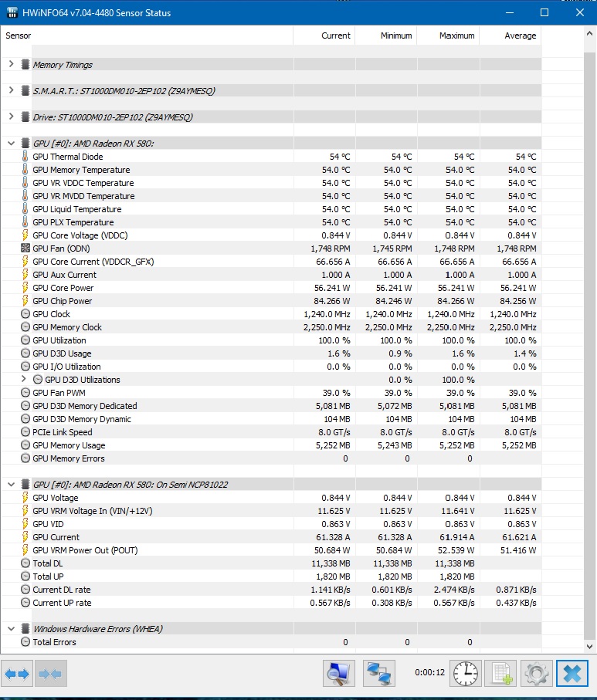
Task: Select the GPU I/O Utilization row
Action: pyautogui.click(x=271, y=367)
